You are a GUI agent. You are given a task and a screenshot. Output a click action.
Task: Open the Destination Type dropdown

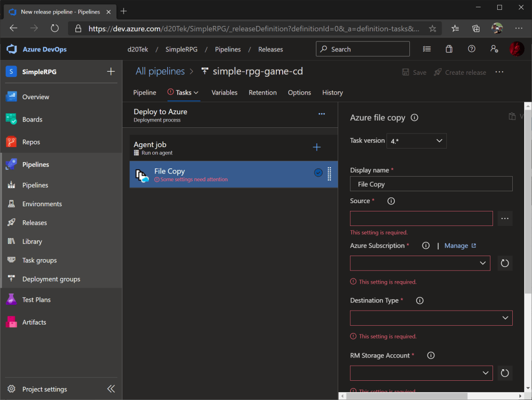coord(431,318)
